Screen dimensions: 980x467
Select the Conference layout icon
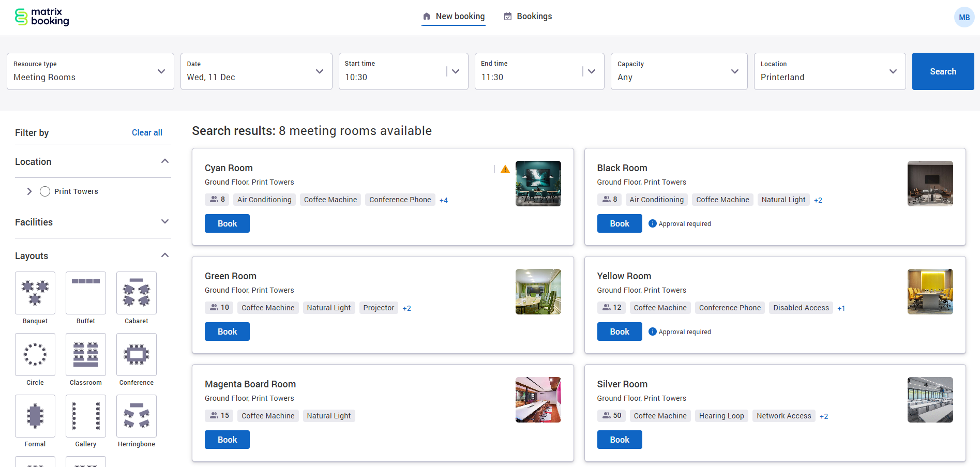pyautogui.click(x=137, y=354)
